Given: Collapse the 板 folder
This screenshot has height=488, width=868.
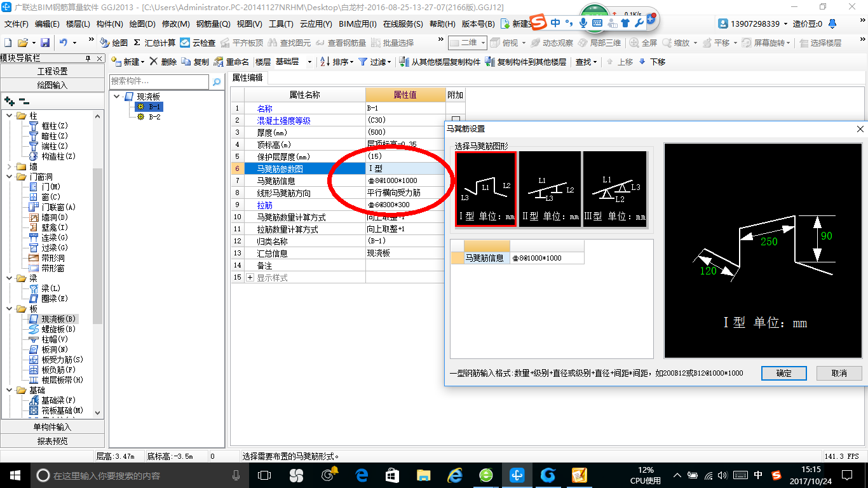Looking at the screenshot, I should click(x=10, y=309).
